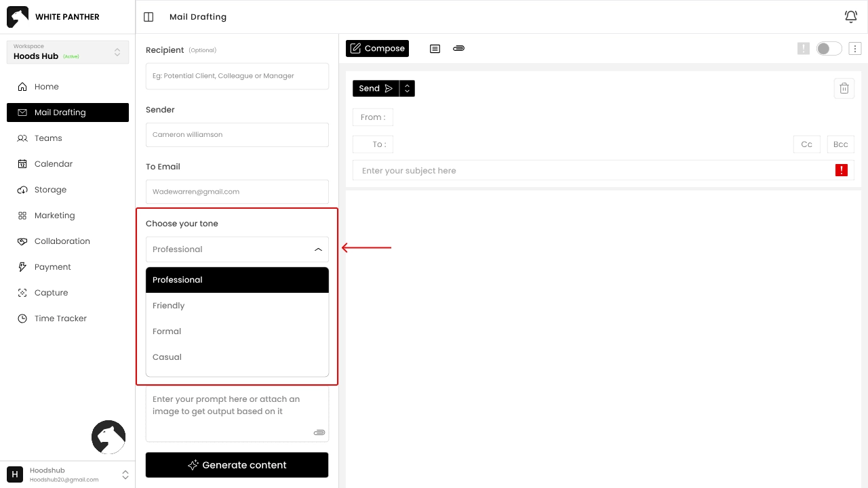
Task: Open the text template icon beside Compose
Action: tap(435, 49)
